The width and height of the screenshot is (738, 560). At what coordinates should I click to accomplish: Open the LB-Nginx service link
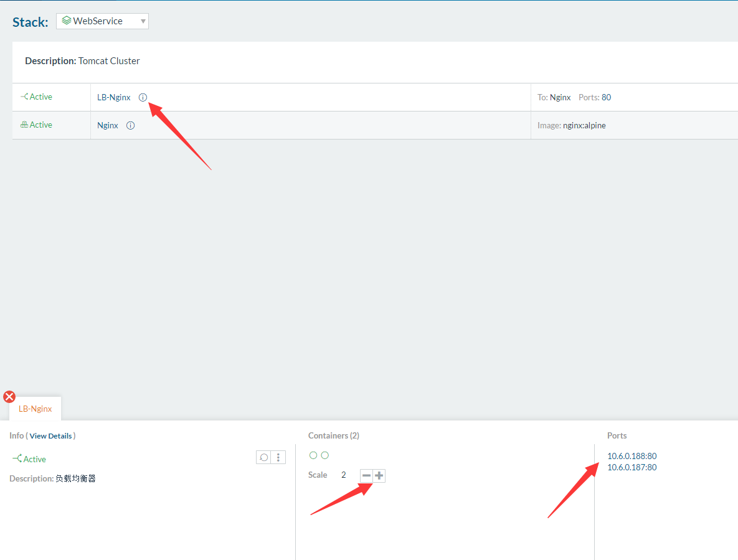coord(114,97)
